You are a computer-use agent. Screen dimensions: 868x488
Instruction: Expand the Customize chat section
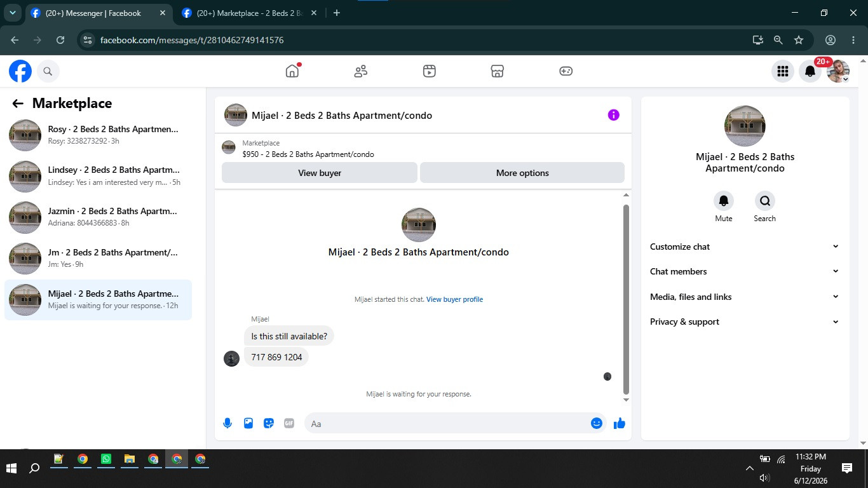(745, 247)
